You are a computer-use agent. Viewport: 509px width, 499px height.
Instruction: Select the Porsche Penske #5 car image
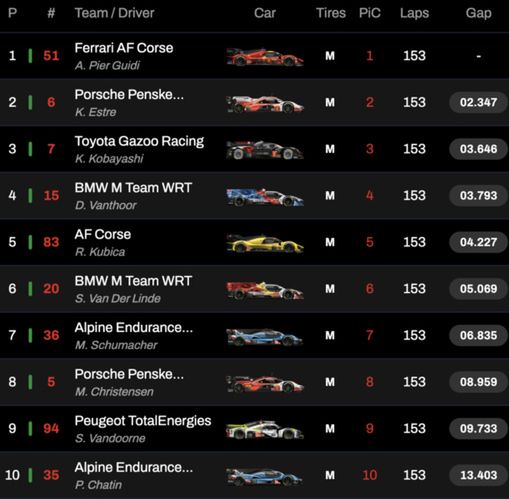[265, 383]
